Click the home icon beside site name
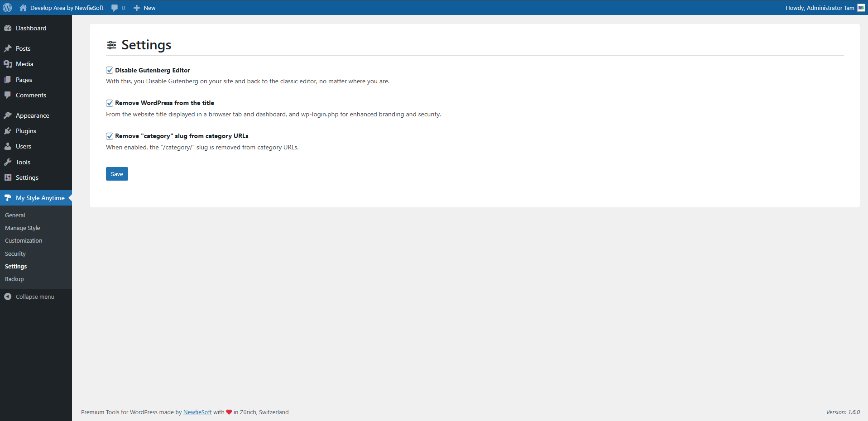Image resolution: width=868 pixels, height=421 pixels. click(23, 8)
